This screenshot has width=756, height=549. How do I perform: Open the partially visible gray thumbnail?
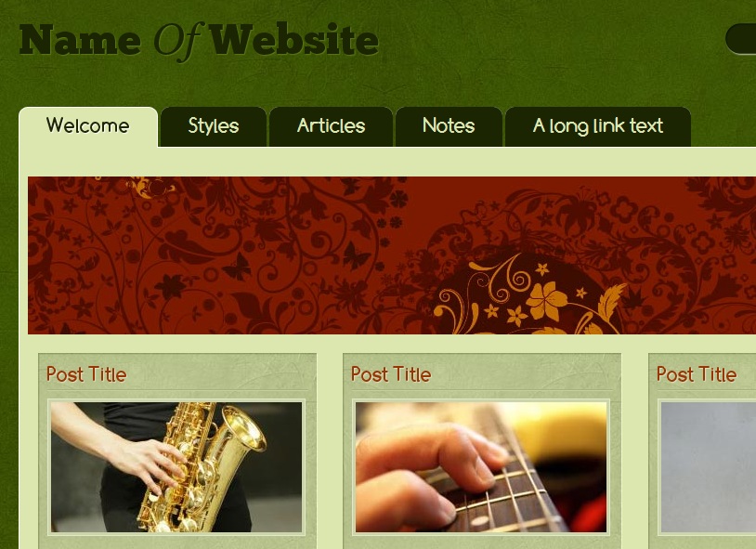point(709,467)
